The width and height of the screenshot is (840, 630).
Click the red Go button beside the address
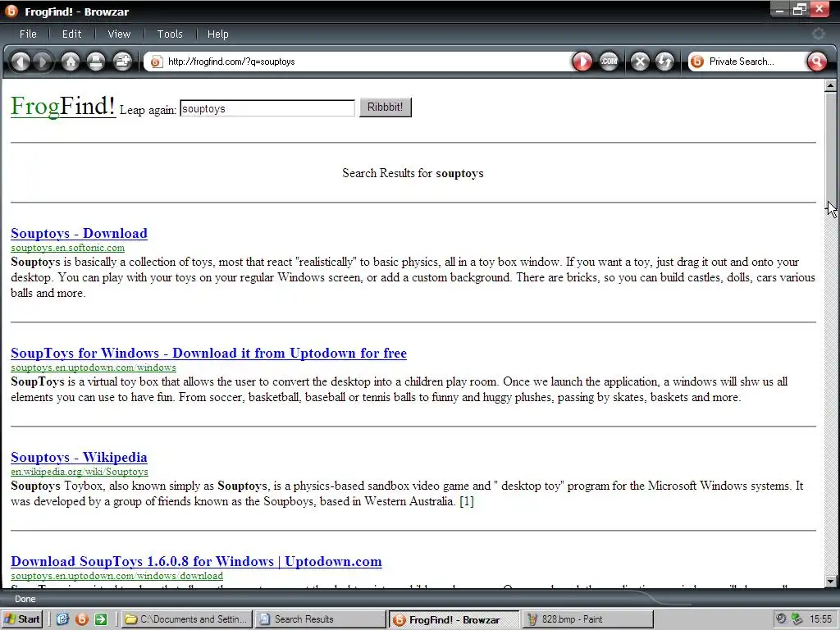(x=582, y=62)
